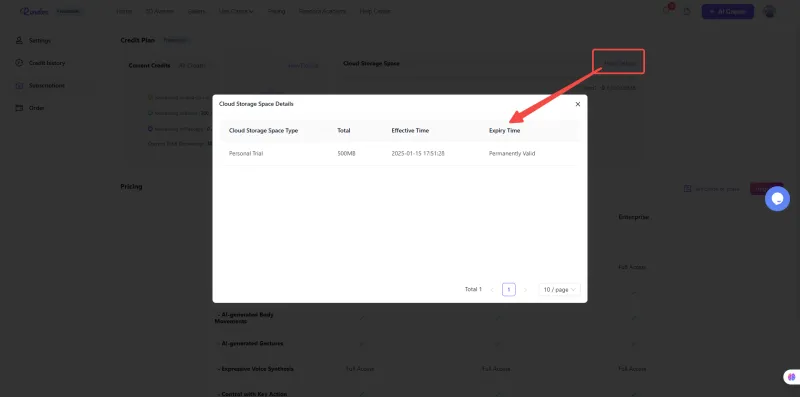Open 3D Avatars in top navigation

[160, 11]
